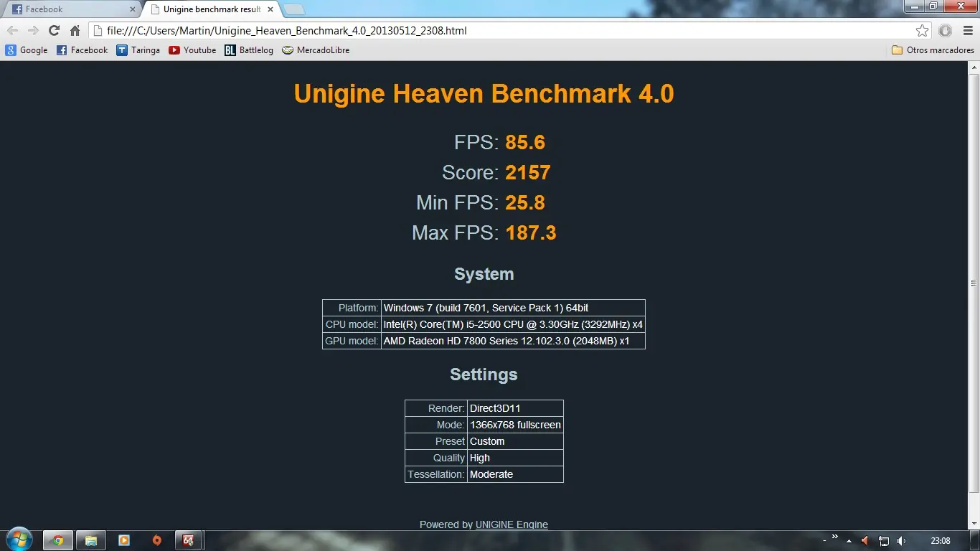Open the Battlelog bookmark
This screenshot has width=980, height=551.
(x=249, y=50)
